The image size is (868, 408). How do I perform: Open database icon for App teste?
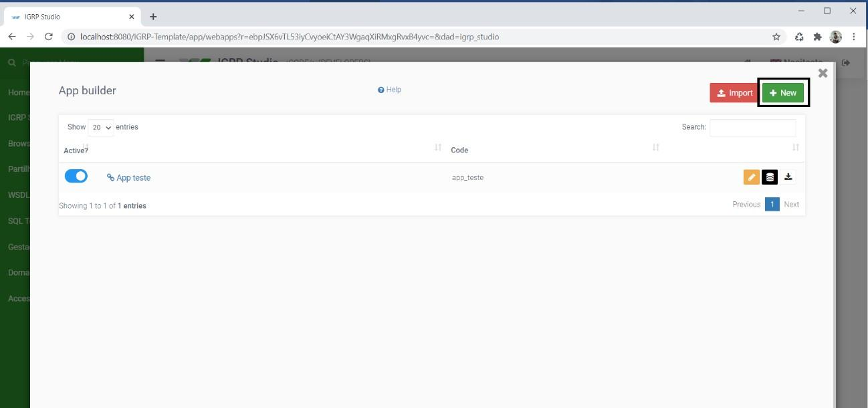click(x=770, y=177)
